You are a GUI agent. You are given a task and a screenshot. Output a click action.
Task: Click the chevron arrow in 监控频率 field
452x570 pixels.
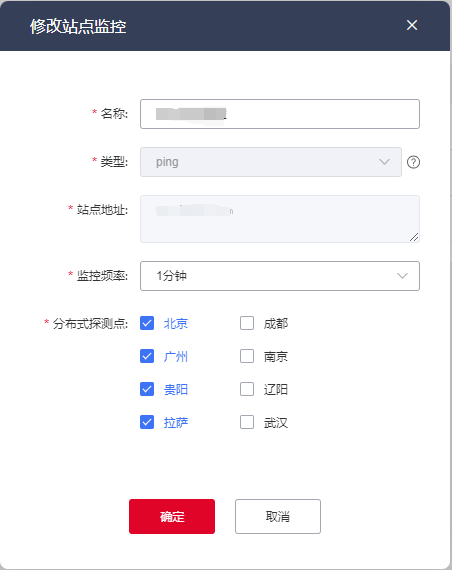[x=402, y=276]
